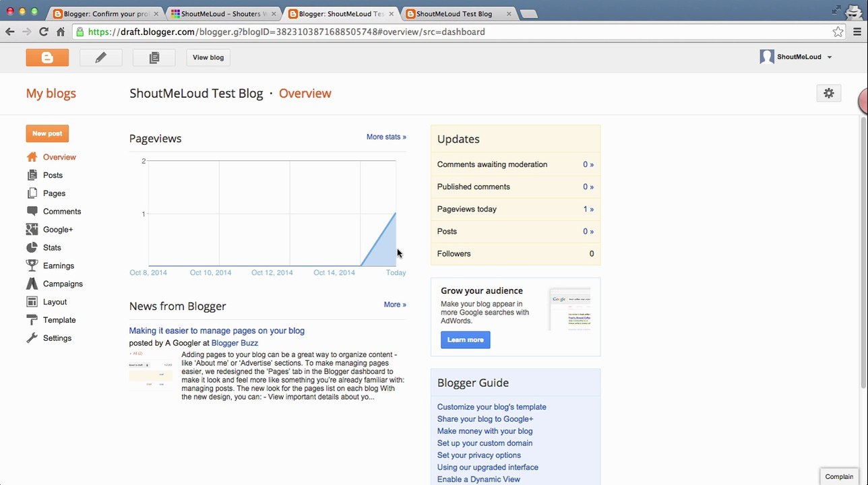The height and width of the screenshot is (485, 868).
Task: Open Posts count link in Updates
Action: click(588, 231)
